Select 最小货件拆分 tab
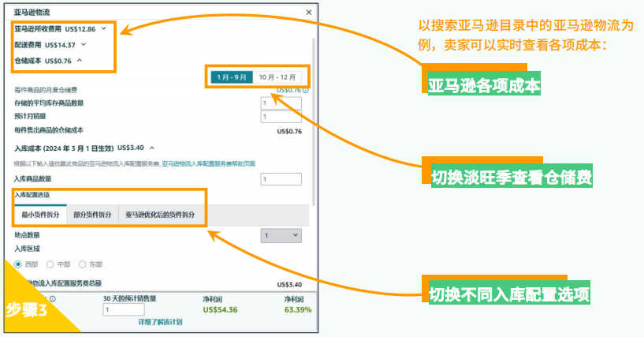644x337 pixels. click(40, 215)
